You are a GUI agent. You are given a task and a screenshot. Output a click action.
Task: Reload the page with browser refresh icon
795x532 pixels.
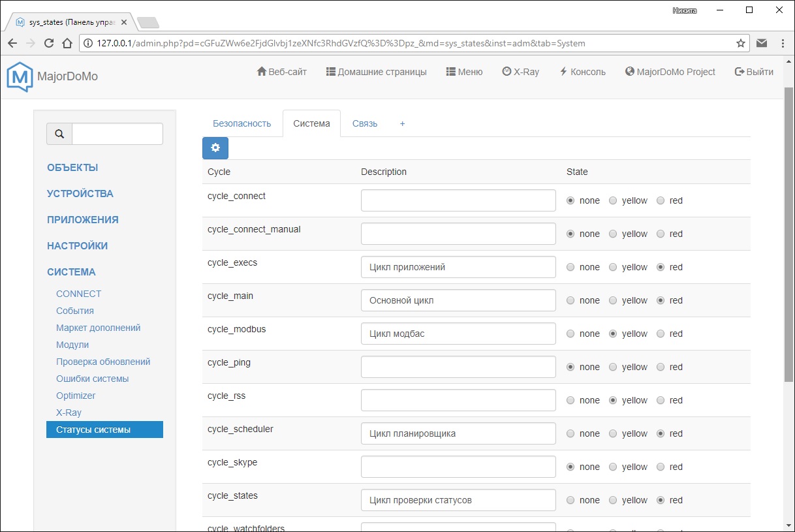click(48, 44)
